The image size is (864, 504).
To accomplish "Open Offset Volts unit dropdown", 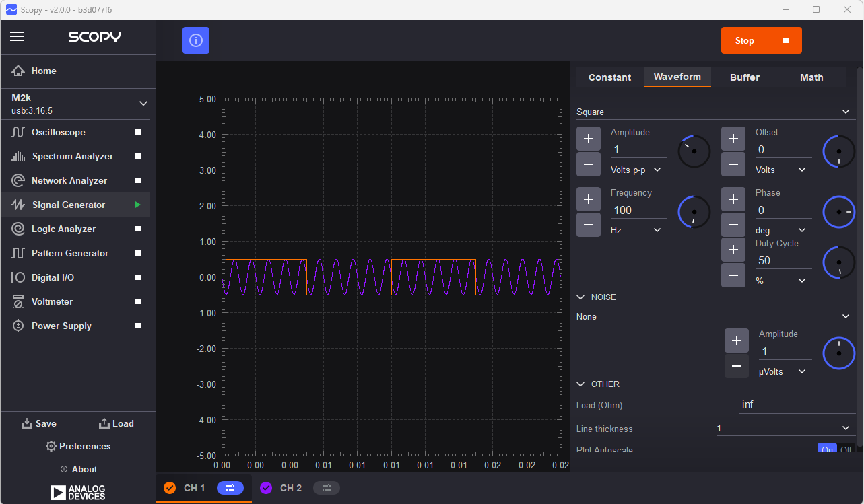I will pos(781,170).
